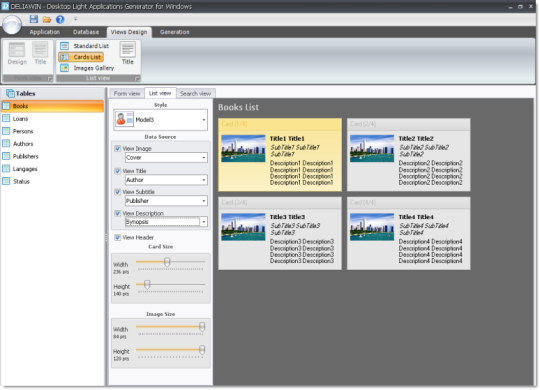The image size is (540, 390).
Task: Open the Publisher subtitle field dropdown
Action: pos(166,201)
